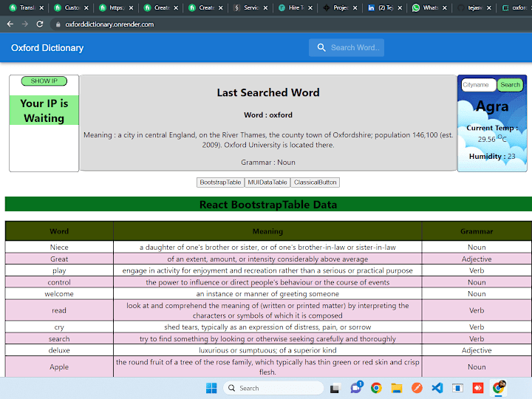This screenshot has width=532, height=399.
Task: Click the Windows taskbar Search box
Action: click(x=273, y=388)
